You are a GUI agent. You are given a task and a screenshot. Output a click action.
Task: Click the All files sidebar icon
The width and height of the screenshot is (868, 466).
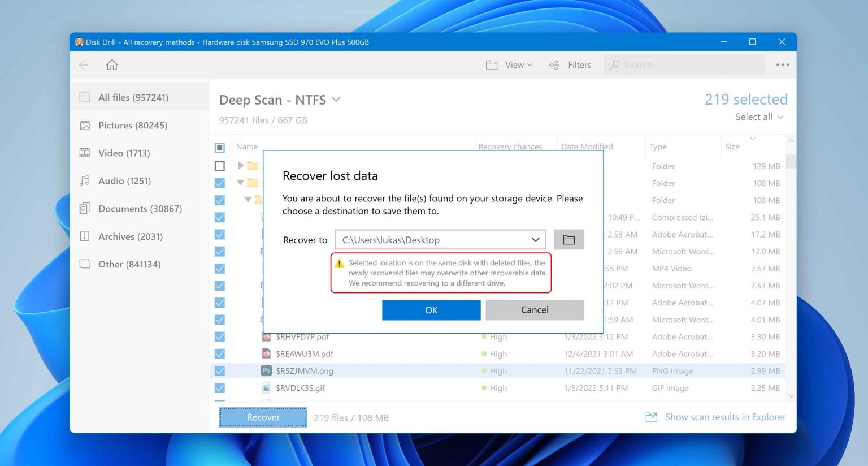pos(85,97)
